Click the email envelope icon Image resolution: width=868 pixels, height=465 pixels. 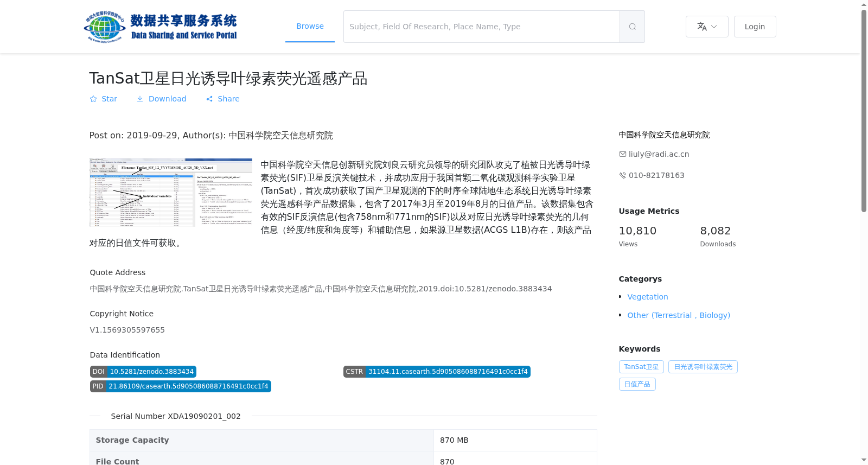[622, 154]
